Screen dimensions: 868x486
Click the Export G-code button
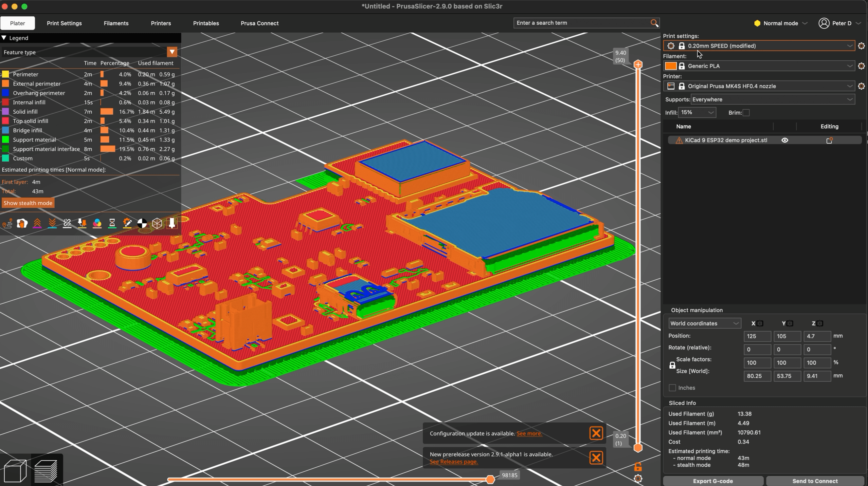pyautogui.click(x=713, y=481)
